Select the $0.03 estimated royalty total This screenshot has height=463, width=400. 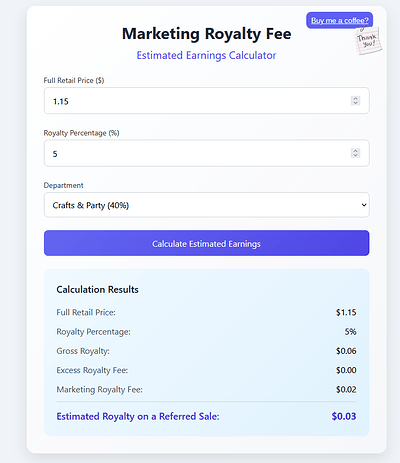pyautogui.click(x=344, y=416)
